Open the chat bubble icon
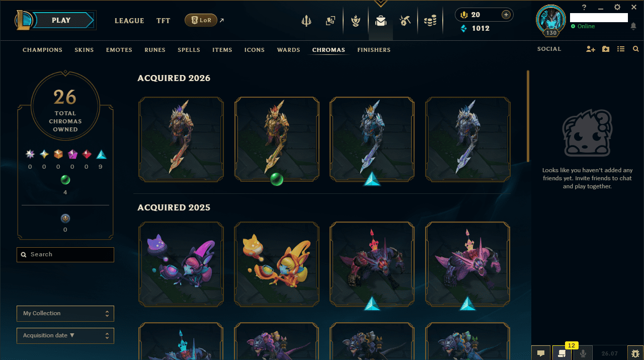The width and height of the screenshot is (644, 360). [541, 353]
